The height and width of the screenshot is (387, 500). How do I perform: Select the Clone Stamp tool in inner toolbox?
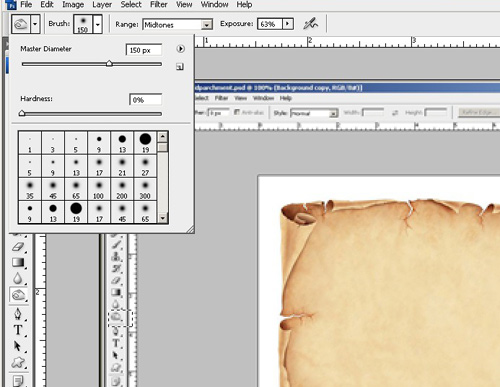116,257
